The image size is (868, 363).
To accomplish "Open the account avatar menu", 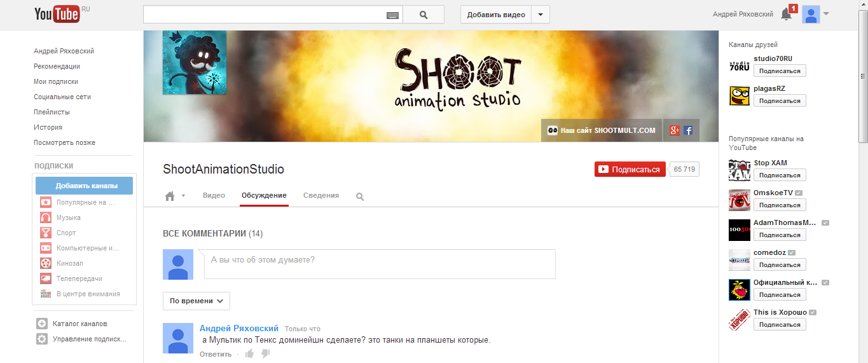I will pyautogui.click(x=811, y=14).
